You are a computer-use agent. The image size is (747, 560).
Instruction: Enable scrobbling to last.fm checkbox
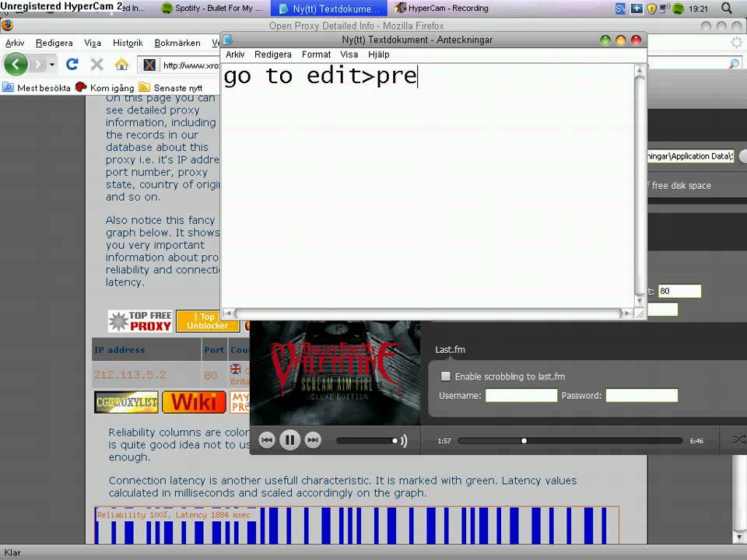(x=445, y=376)
